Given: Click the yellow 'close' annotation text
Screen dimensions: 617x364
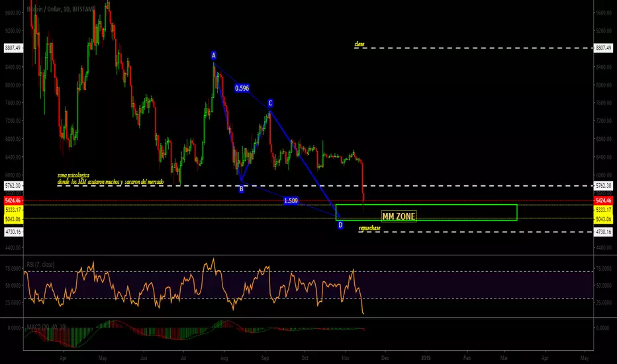Looking at the screenshot, I should [x=359, y=44].
